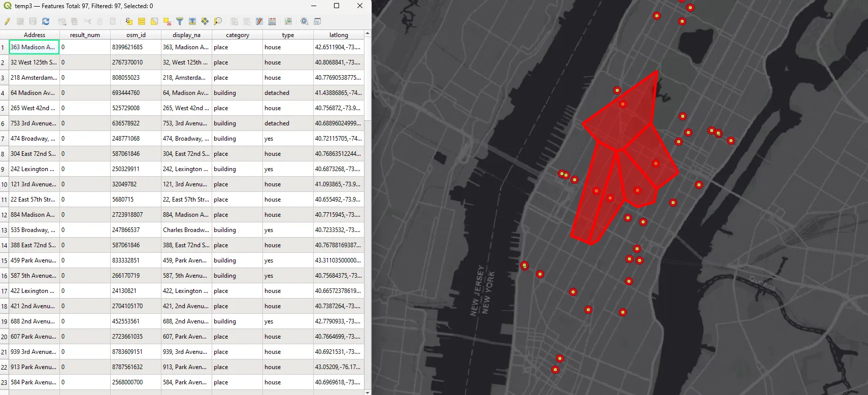Image resolution: width=868 pixels, height=395 pixels.
Task: Zoom map to selected rows
Action: (218, 21)
